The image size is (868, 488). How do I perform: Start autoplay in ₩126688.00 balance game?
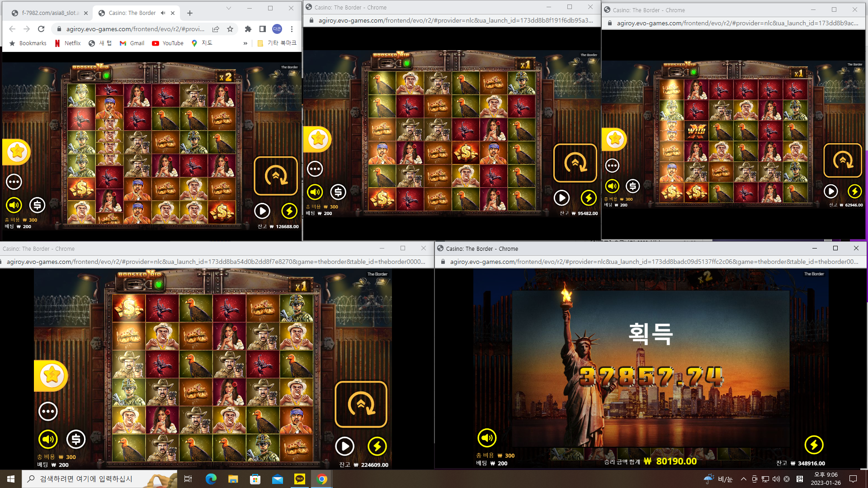pos(262,211)
